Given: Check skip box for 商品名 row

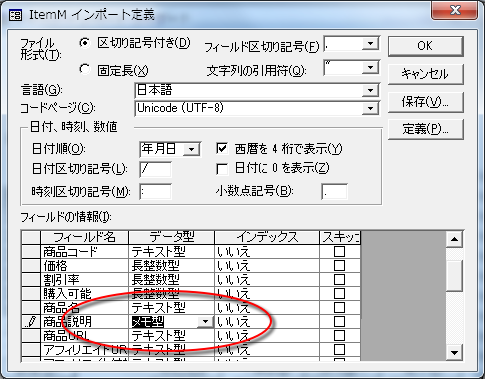Looking at the screenshot, I should tap(339, 307).
